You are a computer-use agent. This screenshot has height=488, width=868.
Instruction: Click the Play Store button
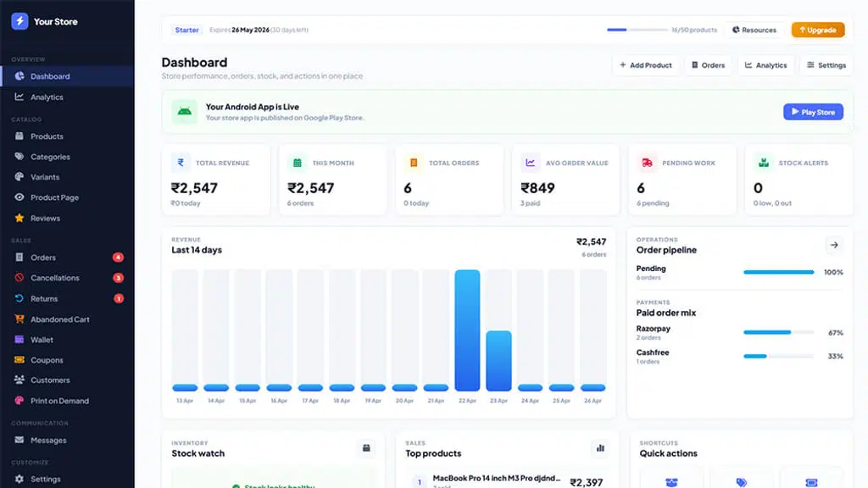click(x=813, y=112)
